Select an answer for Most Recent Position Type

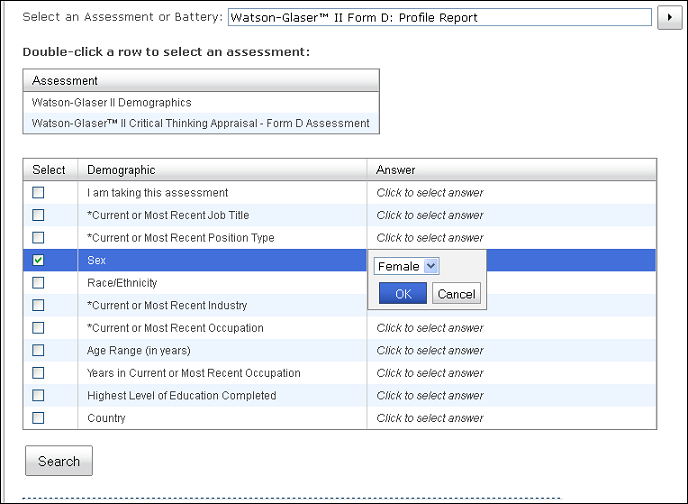[x=430, y=238]
